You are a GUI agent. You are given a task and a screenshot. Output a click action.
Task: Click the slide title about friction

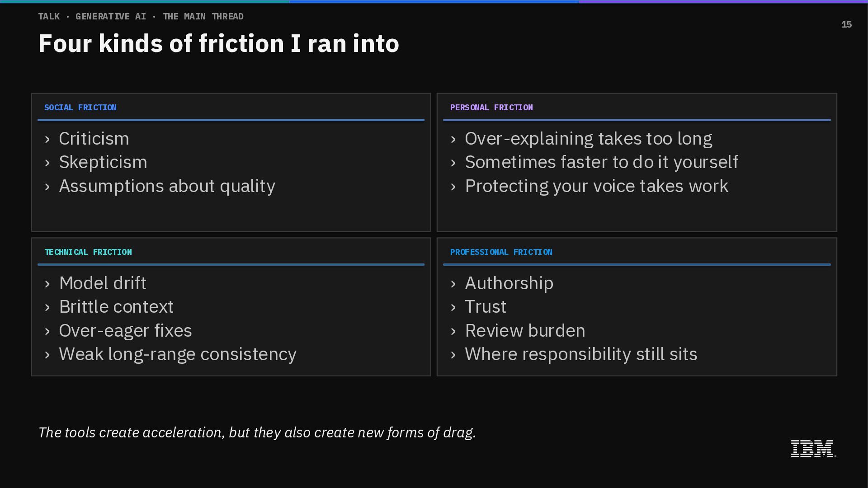pyautogui.click(x=219, y=43)
